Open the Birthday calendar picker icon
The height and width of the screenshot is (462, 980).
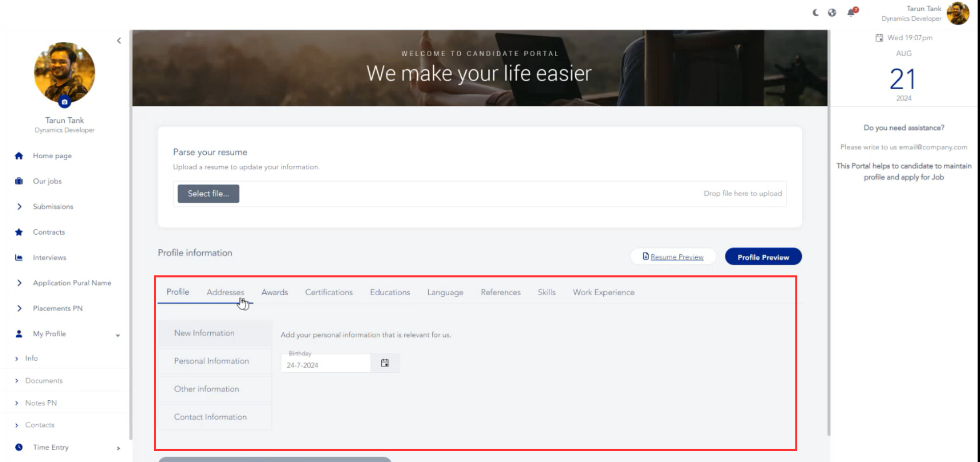385,363
